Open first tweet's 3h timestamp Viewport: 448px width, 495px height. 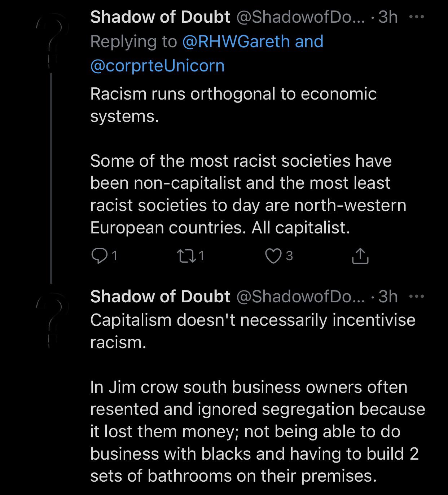(x=388, y=17)
